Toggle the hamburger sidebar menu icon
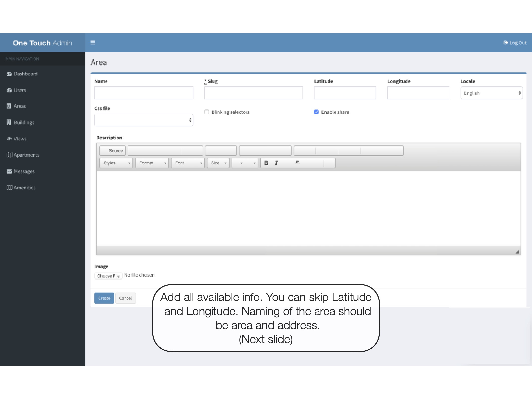The image size is (532, 399). point(93,43)
